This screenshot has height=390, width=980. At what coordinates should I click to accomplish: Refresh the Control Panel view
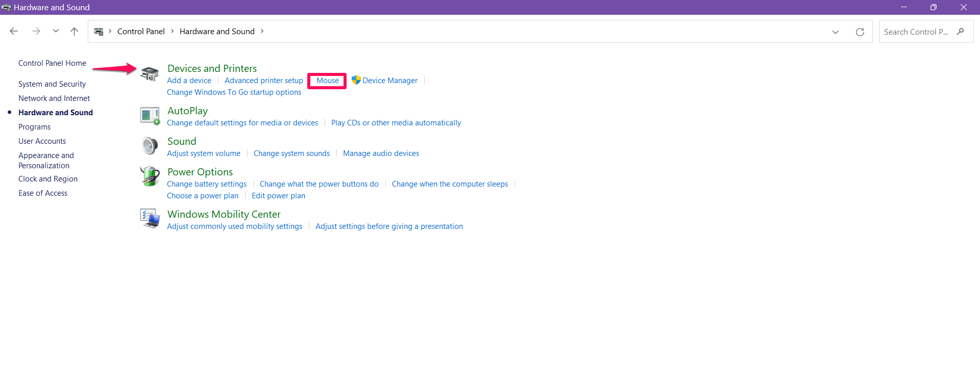click(860, 32)
